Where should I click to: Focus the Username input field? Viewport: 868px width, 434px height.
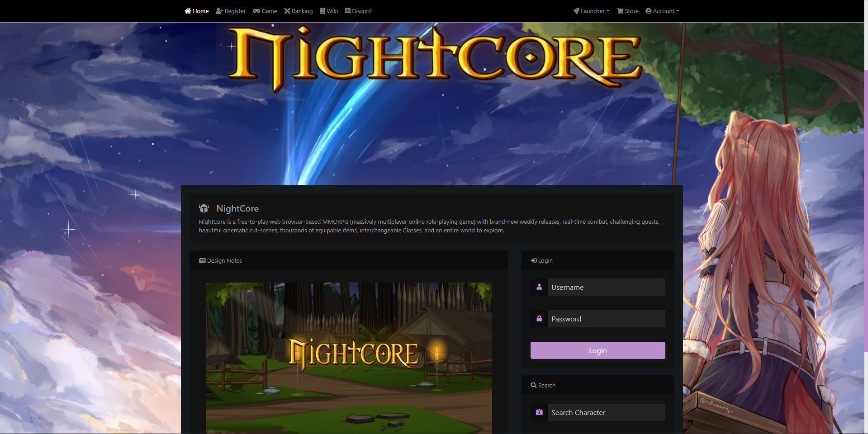tap(607, 287)
